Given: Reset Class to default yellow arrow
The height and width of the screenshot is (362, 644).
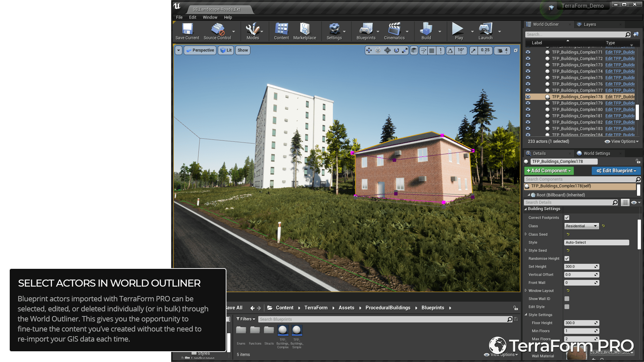Looking at the screenshot, I should coord(603,226).
